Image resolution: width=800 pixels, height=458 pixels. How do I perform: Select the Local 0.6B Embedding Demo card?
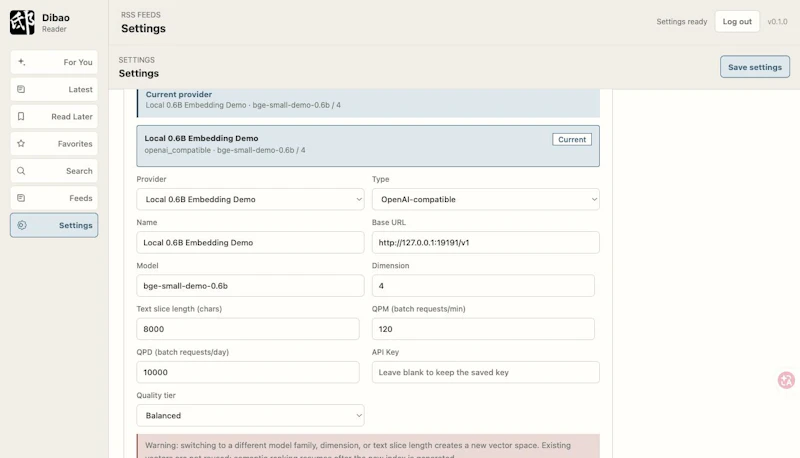[x=368, y=146]
